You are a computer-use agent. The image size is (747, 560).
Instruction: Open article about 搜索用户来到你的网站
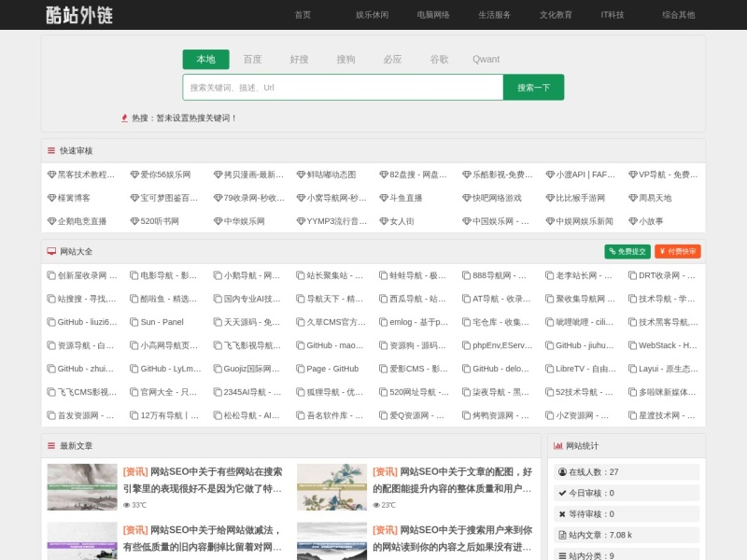[452, 539]
